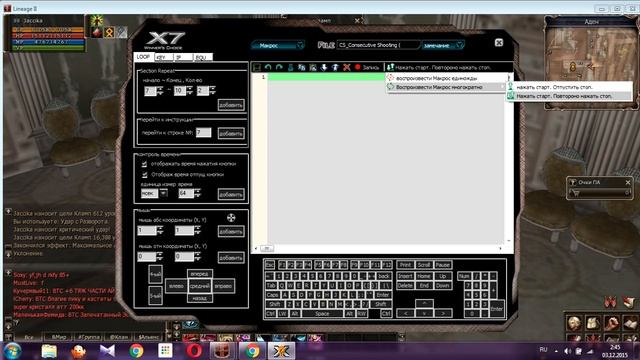Click the paste icon in macro toolbar
This screenshot has height=360, width=640.
pos(313,67)
